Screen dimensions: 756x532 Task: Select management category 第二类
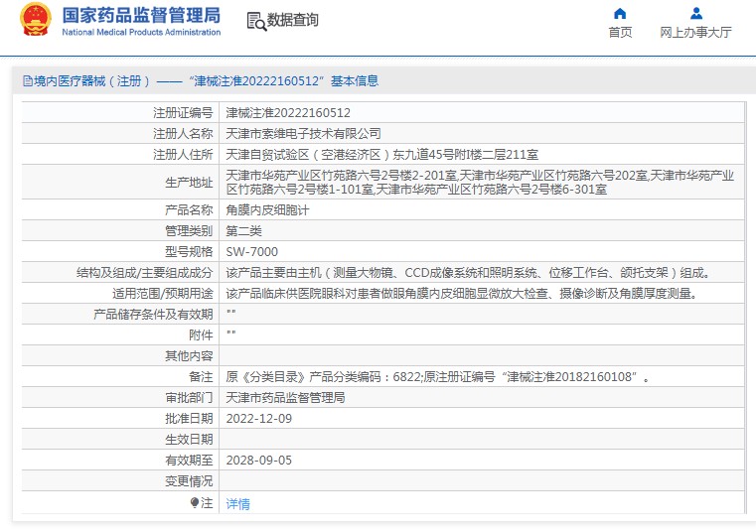[x=243, y=231]
